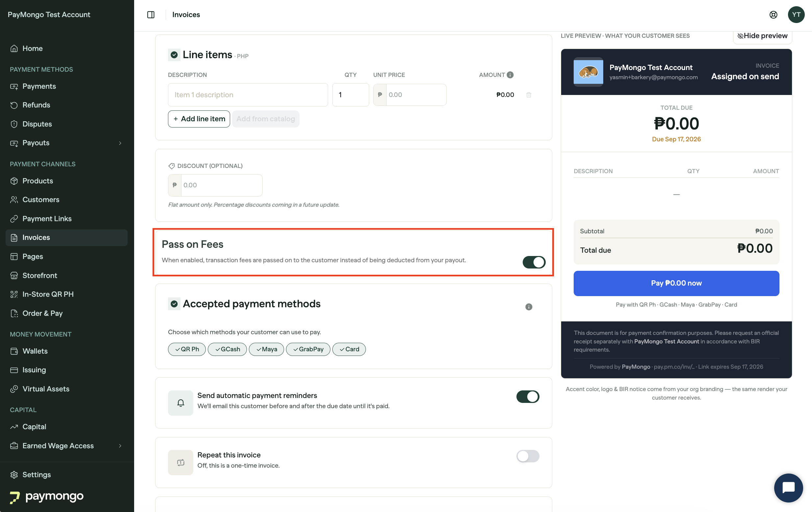Click the 'Due Sep 17, 2026' text

(676, 139)
